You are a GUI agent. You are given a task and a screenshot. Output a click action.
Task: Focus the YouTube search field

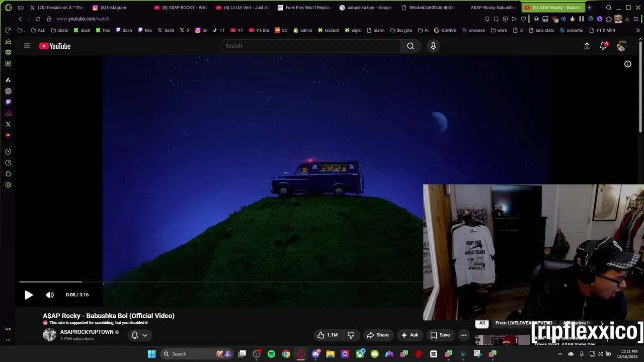[310, 46]
